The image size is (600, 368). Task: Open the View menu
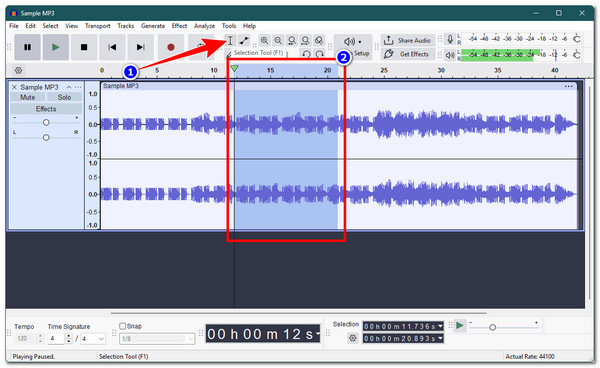(71, 26)
